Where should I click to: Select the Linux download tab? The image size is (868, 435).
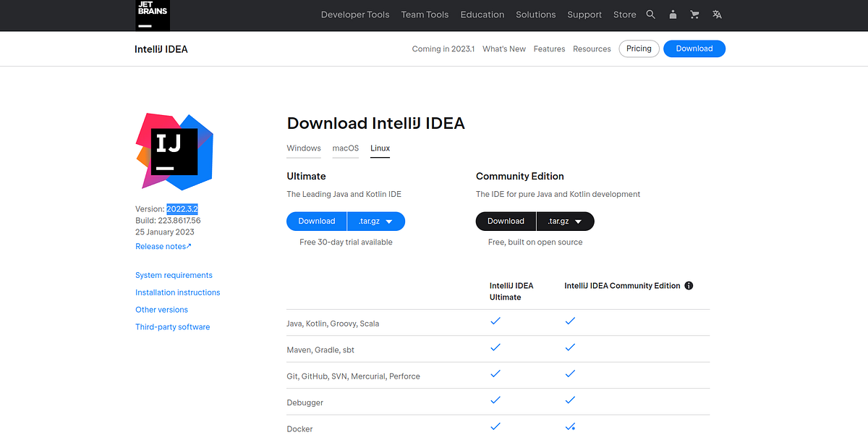click(x=380, y=148)
